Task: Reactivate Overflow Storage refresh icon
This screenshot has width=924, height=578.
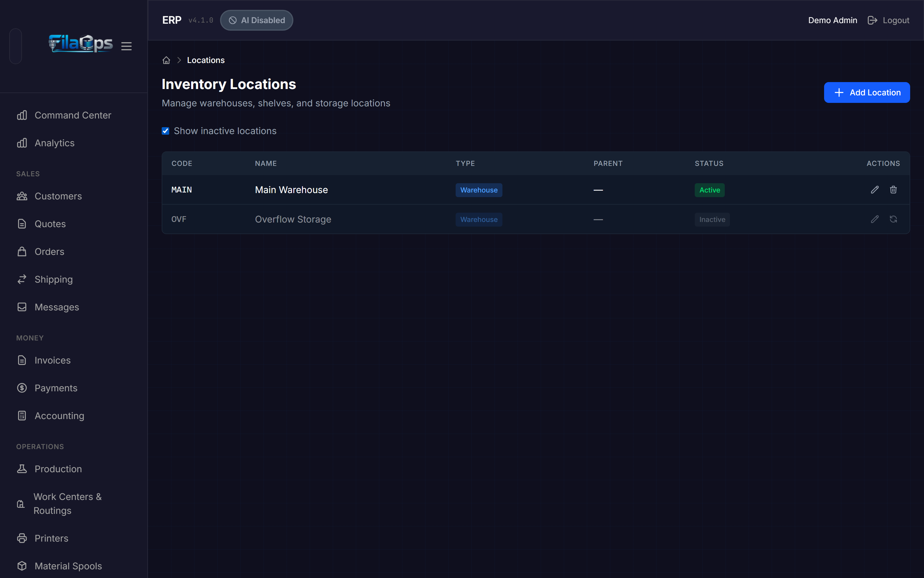Action: pos(893,219)
